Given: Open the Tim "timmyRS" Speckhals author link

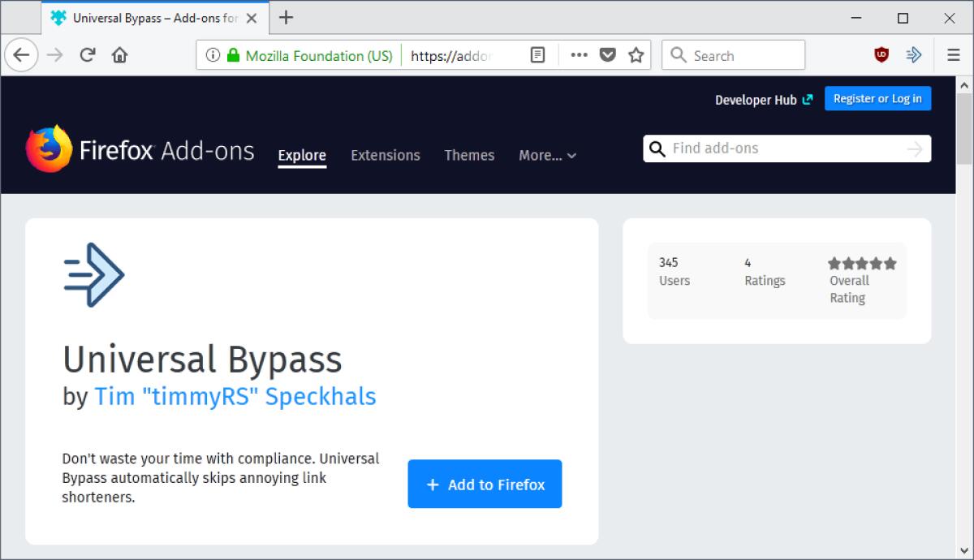Looking at the screenshot, I should coord(234,397).
